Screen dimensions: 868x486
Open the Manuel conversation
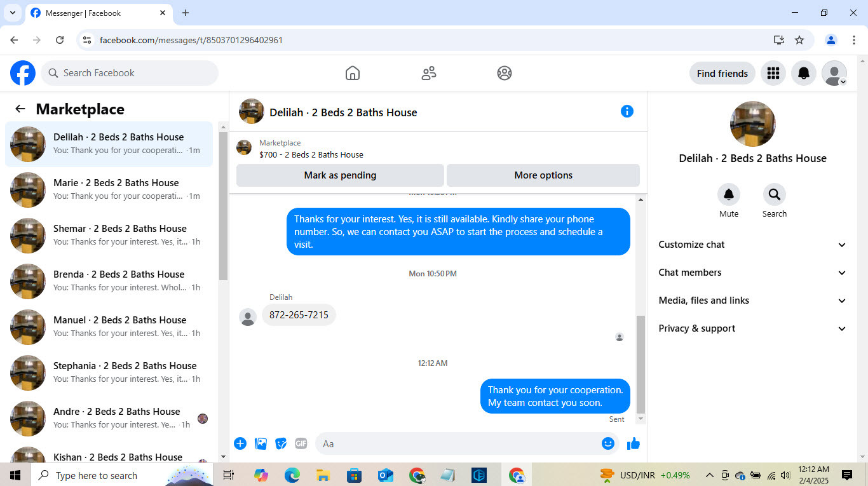click(109, 327)
